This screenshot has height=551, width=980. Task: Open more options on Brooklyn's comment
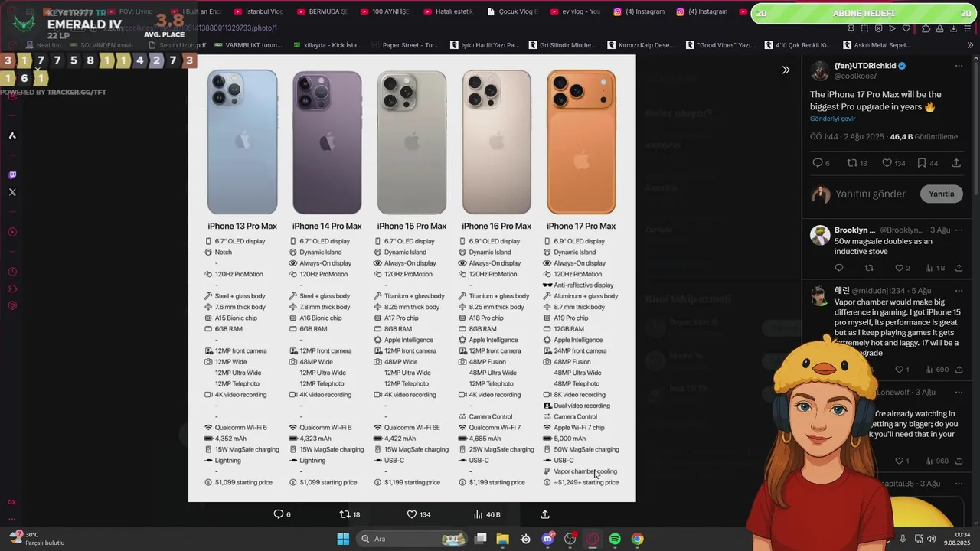point(959,230)
